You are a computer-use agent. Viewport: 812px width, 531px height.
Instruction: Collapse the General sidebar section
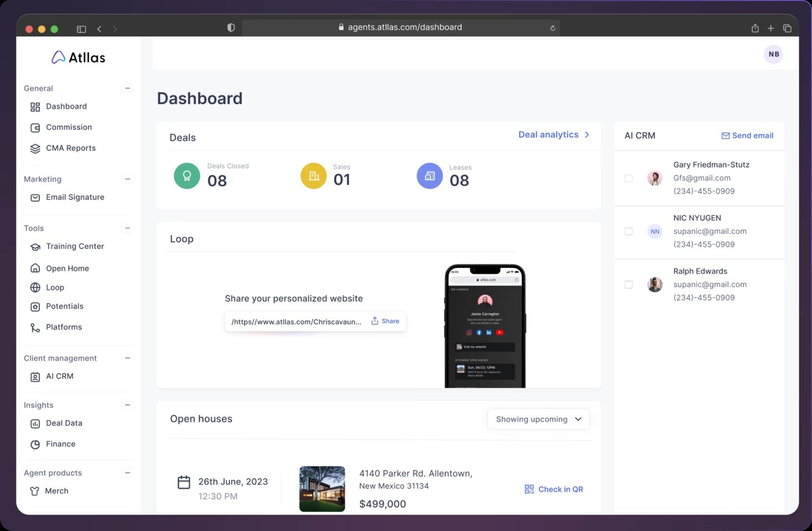click(127, 88)
